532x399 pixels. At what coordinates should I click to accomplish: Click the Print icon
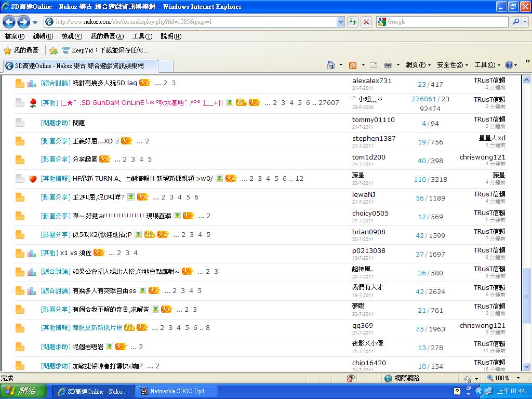coord(388,65)
